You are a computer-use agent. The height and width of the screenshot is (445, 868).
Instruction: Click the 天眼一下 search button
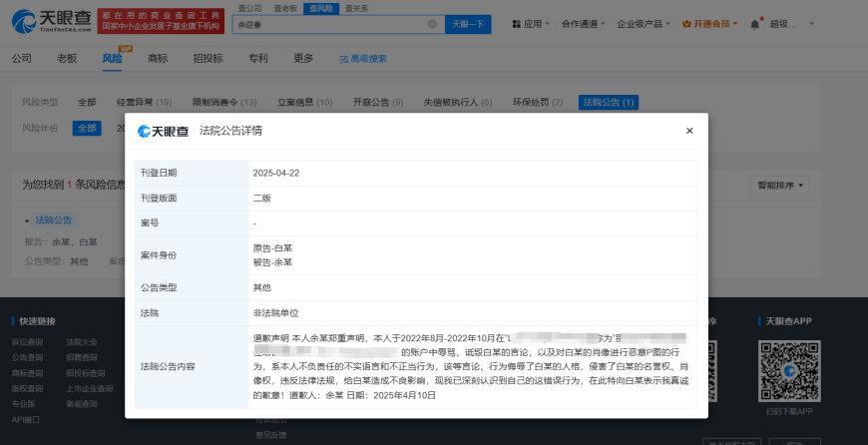point(468,24)
